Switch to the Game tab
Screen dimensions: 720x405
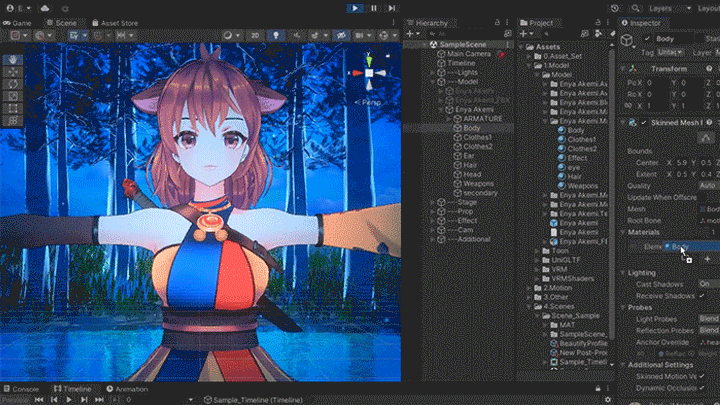coord(17,23)
